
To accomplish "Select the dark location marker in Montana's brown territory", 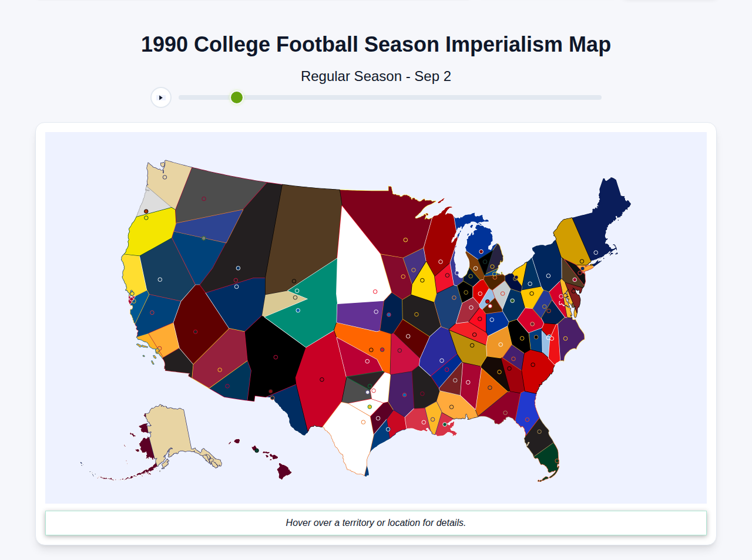I will coord(294,281).
